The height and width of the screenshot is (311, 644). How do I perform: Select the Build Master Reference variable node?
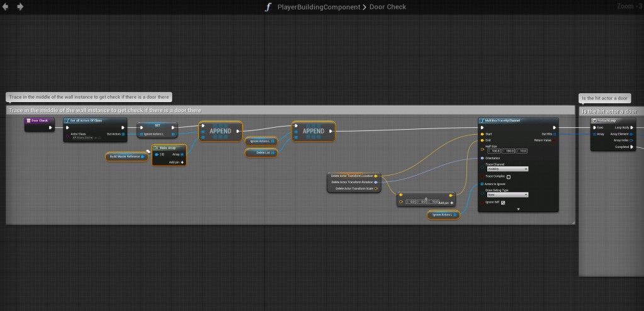[x=126, y=156]
